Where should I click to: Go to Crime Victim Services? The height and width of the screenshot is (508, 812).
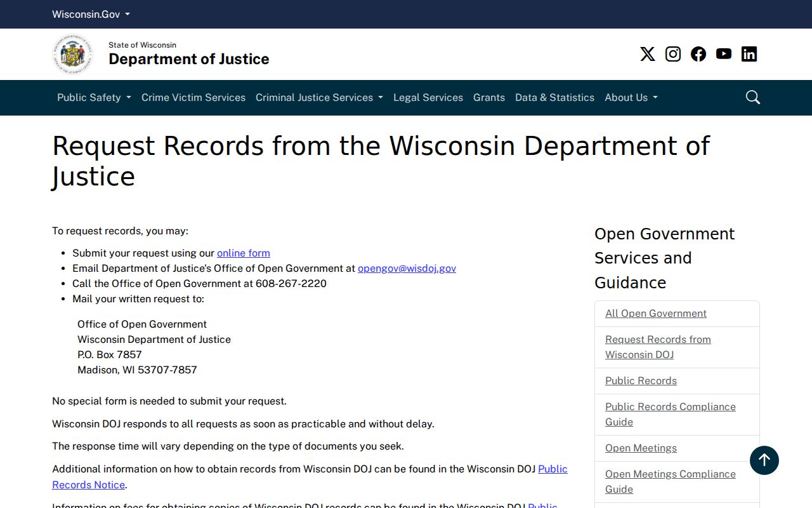click(193, 97)
